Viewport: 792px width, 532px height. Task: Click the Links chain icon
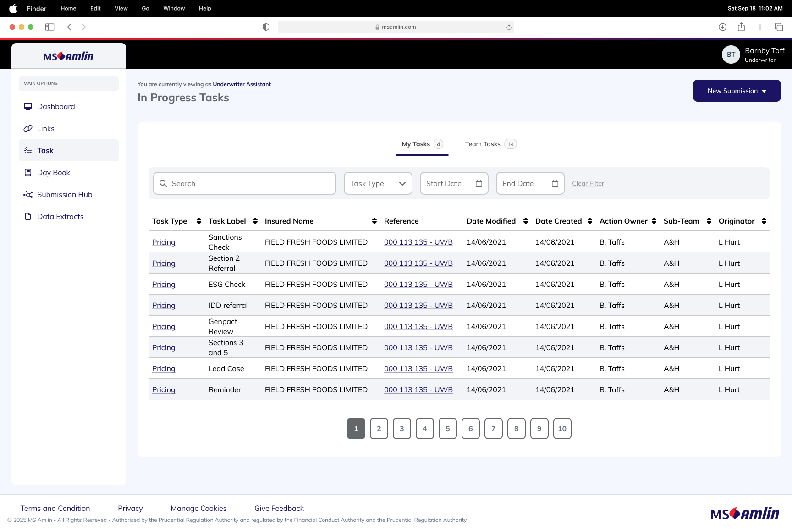click(x=28, y=128)
